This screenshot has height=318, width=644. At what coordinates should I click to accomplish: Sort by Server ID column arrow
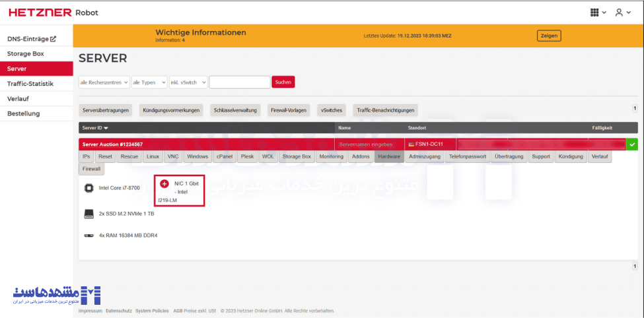pyautogui.click(x=106, y=128)
